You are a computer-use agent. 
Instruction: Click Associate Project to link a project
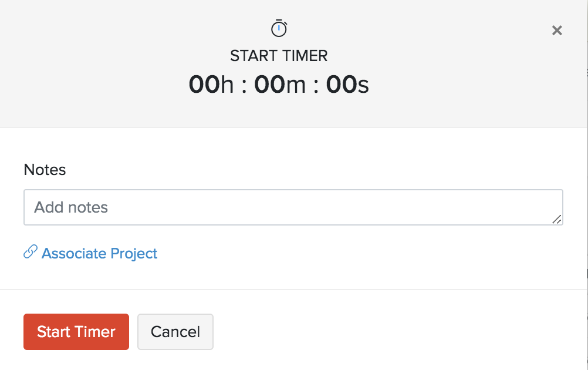(99, 253)
